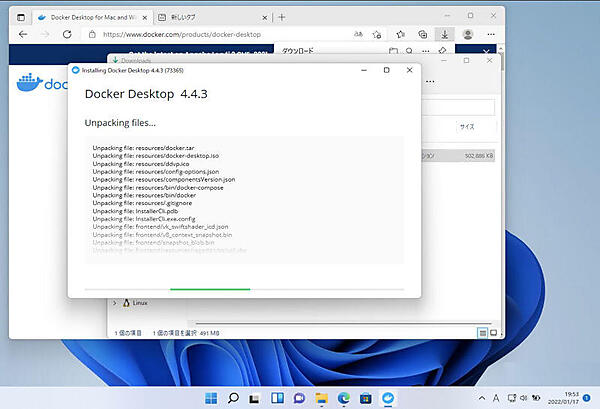This screenshot has width=600, height=409.
Task: Open taskbar Search magnifier icon
Action: [233, 397]
